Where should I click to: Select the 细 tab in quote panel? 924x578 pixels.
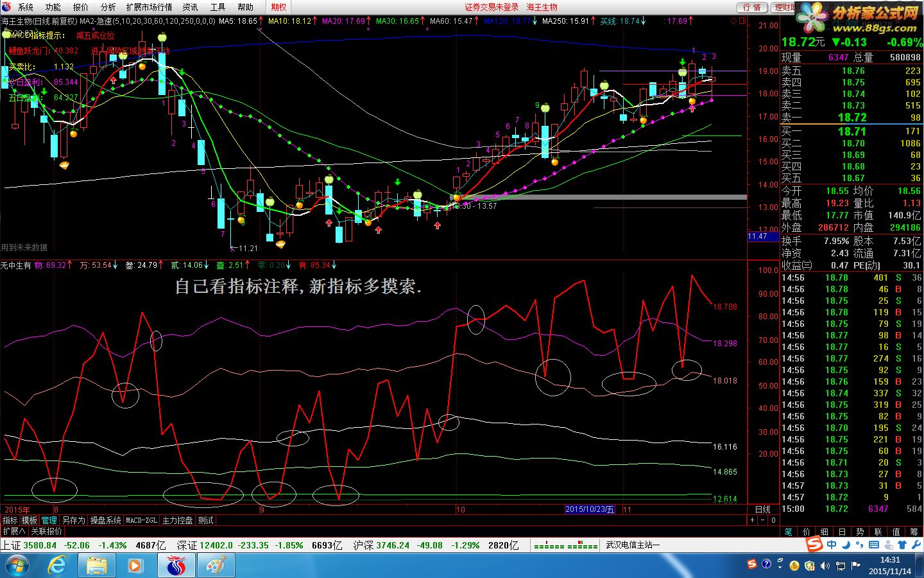point(825,531)
